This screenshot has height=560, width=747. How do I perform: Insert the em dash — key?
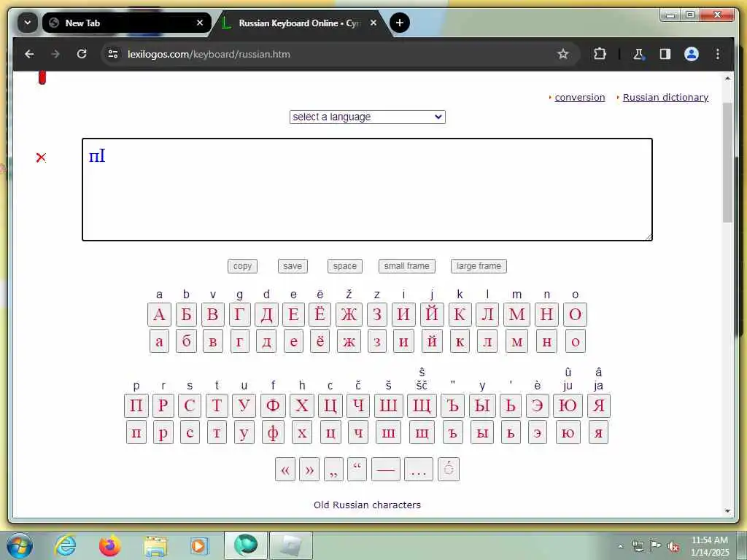pos(386,470)
